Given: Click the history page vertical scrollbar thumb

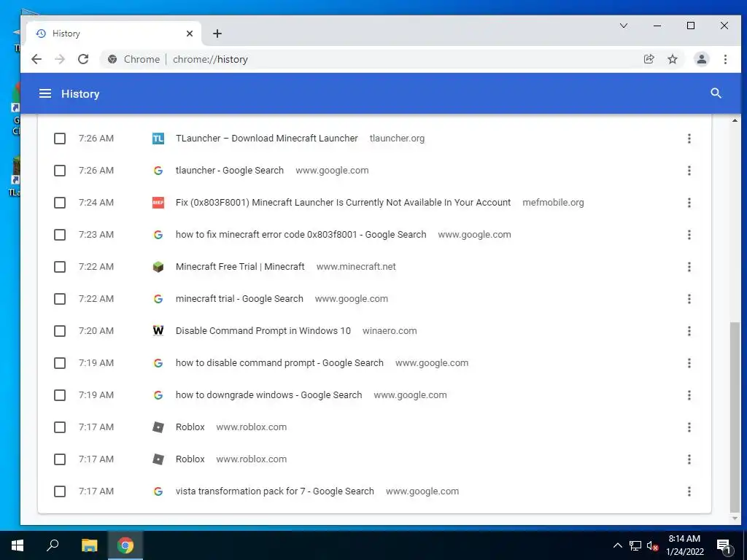Looking at the screenshot, I should [x=735, y=416].
